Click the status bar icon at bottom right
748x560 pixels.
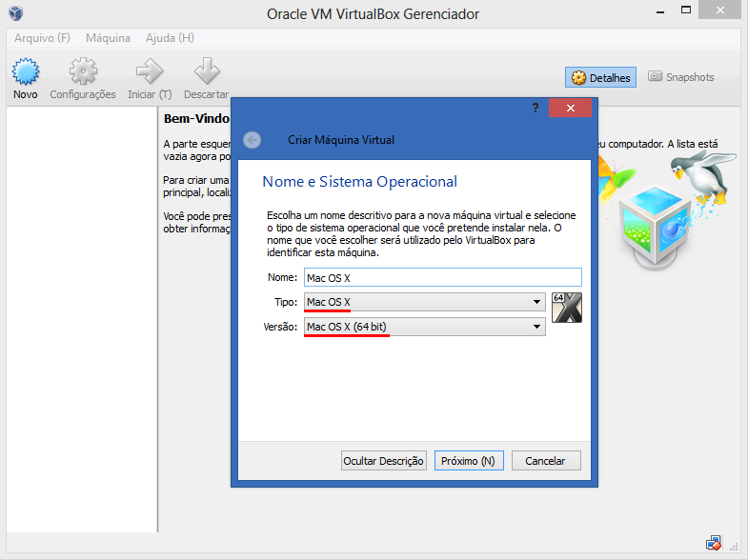[x=714, y=543]
